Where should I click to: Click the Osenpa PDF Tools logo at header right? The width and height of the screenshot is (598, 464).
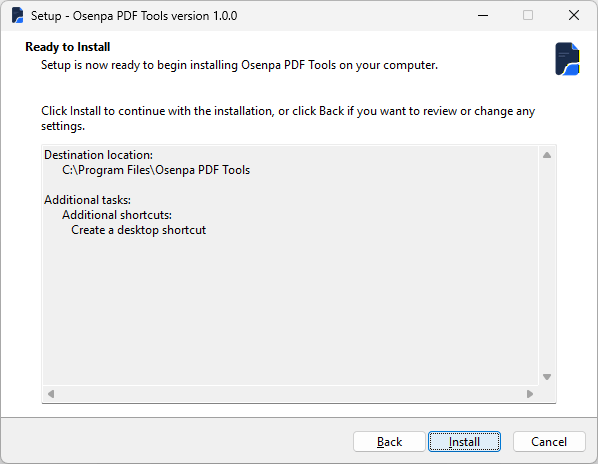[567, 59]
